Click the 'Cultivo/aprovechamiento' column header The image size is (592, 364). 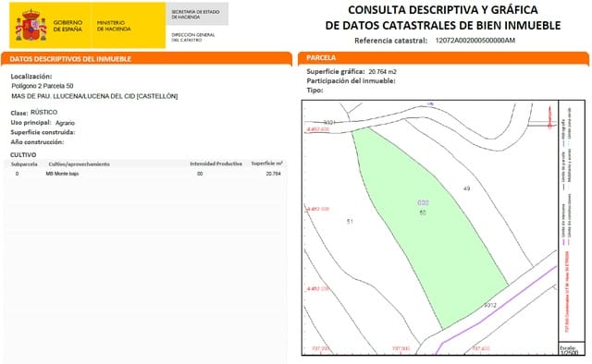tap(79, 164)
